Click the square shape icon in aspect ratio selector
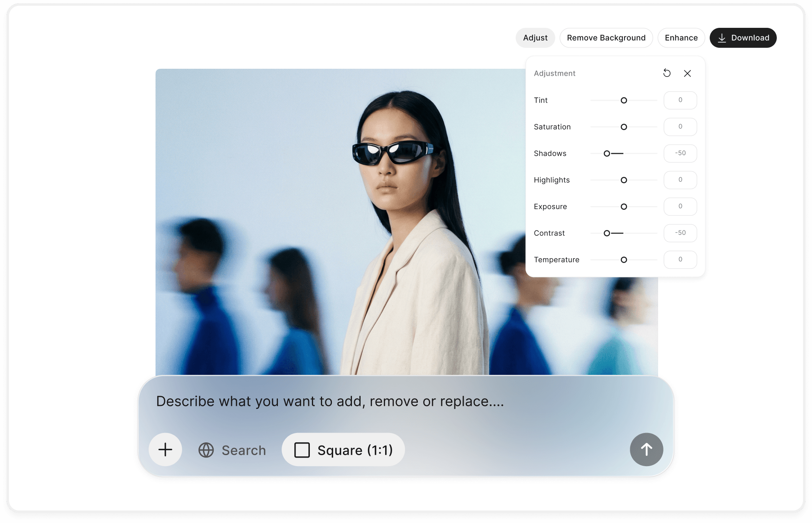Viewport: 812px width, 523px height. pyautogui.click(x=302, y=449)
